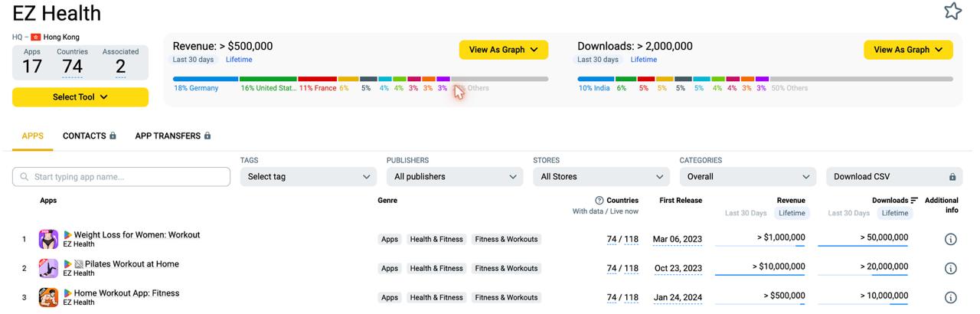Image resolution: width=980 pixels, height=314 pixels.
Task: Click the Downloads column sort icon
Action: click(914, 201)
